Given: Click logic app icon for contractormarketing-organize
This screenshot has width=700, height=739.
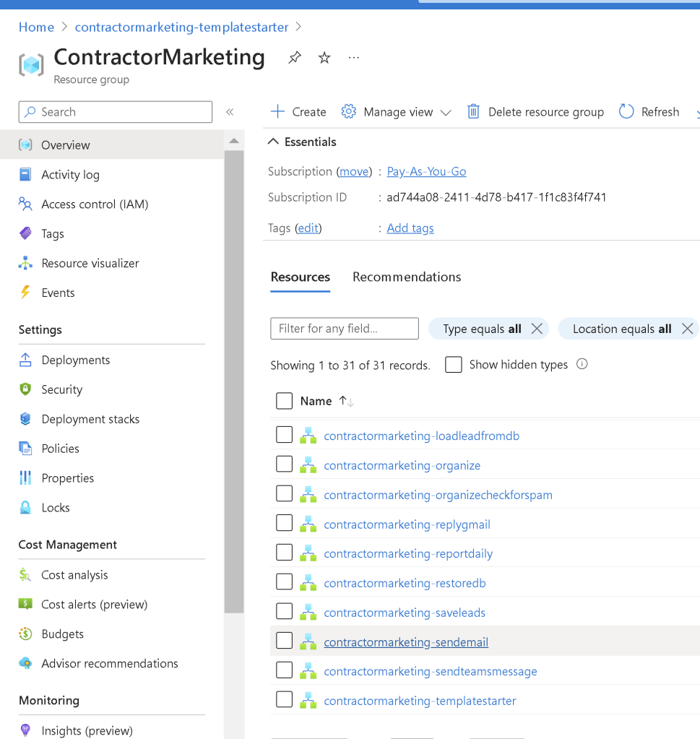Looking at the screenshot, I should [308, 465].
